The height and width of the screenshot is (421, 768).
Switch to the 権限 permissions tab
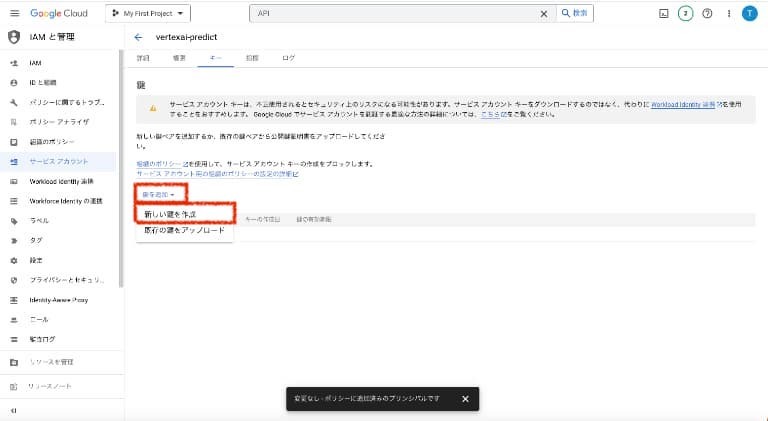179,58
